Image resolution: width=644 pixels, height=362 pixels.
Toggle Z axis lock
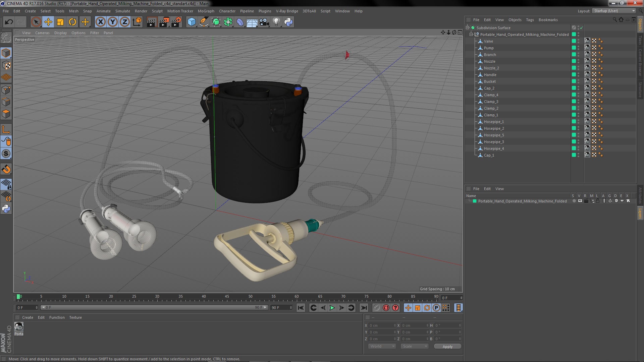(125, 22)
